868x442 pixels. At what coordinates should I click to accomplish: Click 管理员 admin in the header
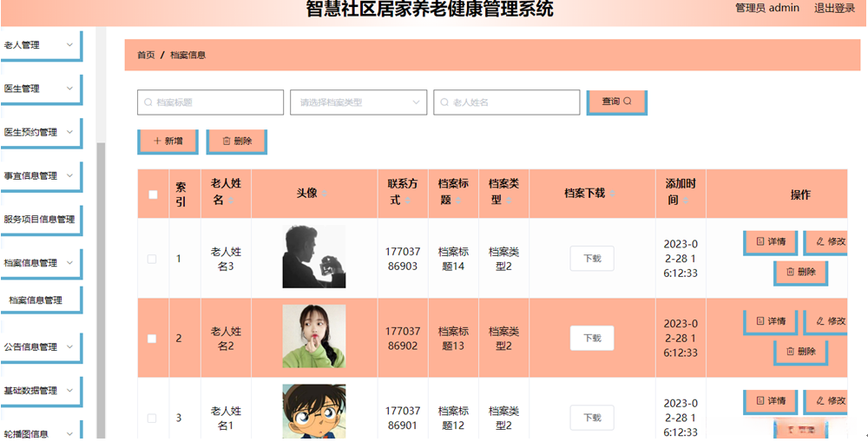(767, 8)
